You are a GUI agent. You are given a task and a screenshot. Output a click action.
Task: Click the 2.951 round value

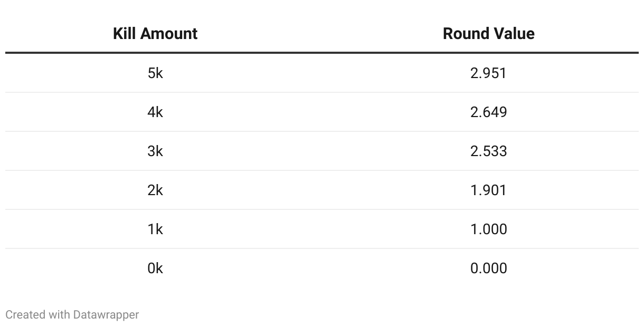pos(488,73)
